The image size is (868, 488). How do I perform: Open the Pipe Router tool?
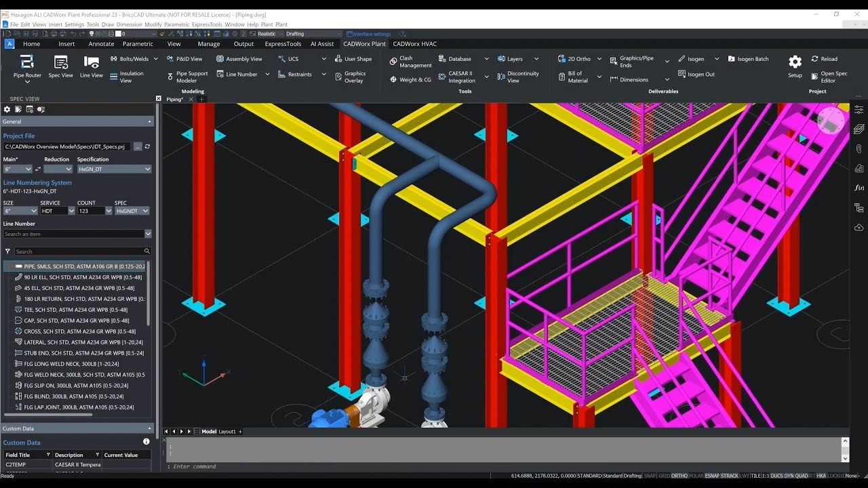click(27, 67)
